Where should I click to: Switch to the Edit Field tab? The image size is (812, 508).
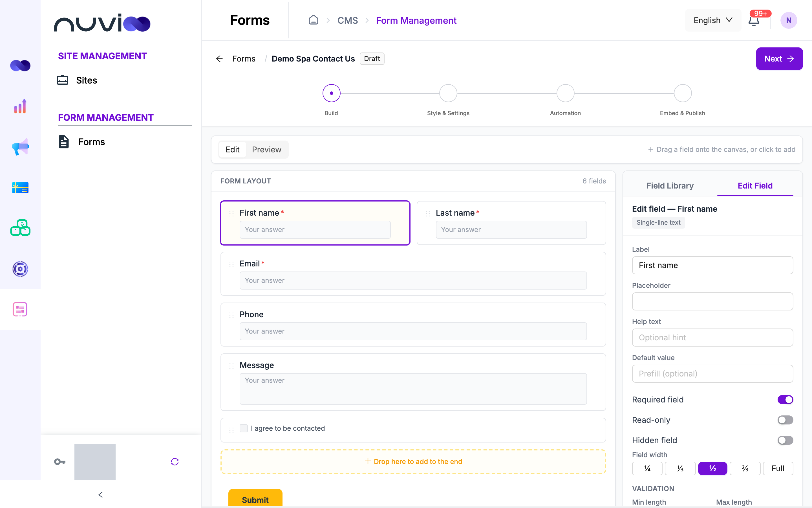coord(755,186)
